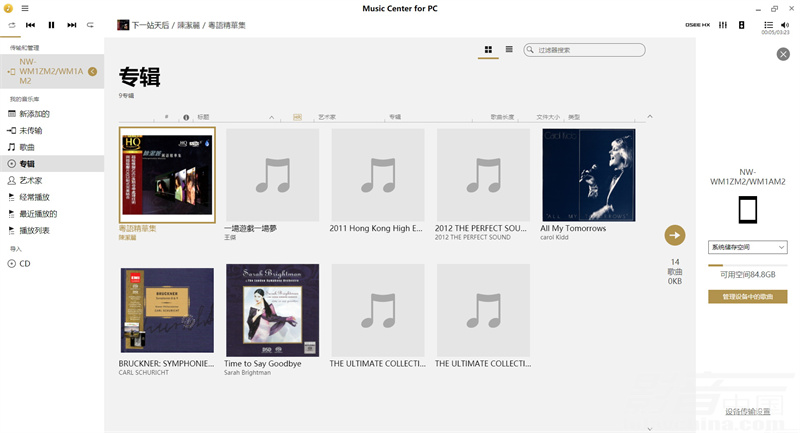Viewport: 800px width, 433px height.
Task: Sort by 艺术家 artist column
Action: pyautogui.click(x=327, y=117)
